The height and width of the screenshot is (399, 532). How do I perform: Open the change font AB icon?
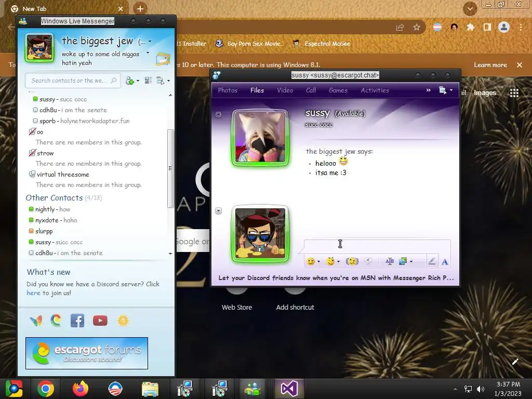[390, 261]
